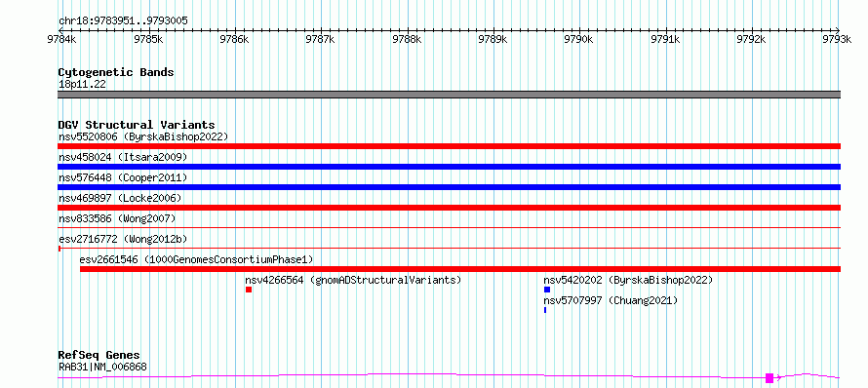The width and height of the screenshot is (868, 388).
Task: Click the gray 18p11.22 cytogenetic band bar
Action: point(449,95)
